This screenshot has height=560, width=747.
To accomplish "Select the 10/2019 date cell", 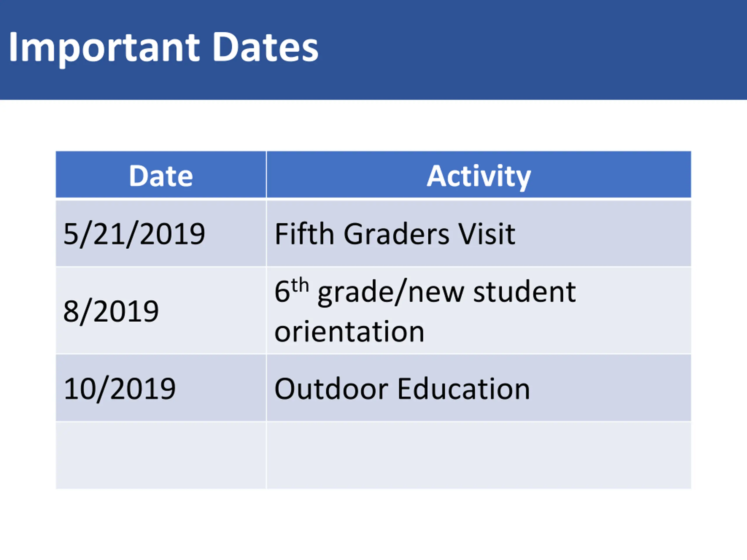I will coord(161,388).
